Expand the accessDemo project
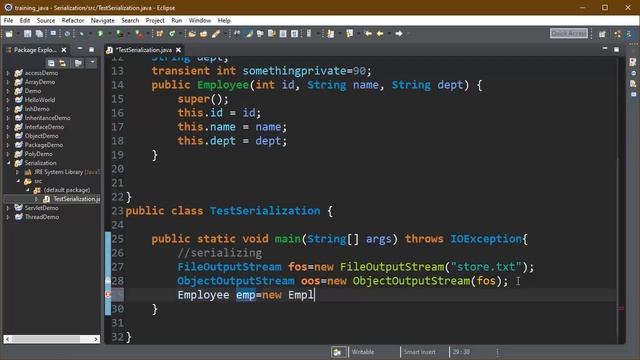This screenshot has height=360, width=640. tap(8, 73)
